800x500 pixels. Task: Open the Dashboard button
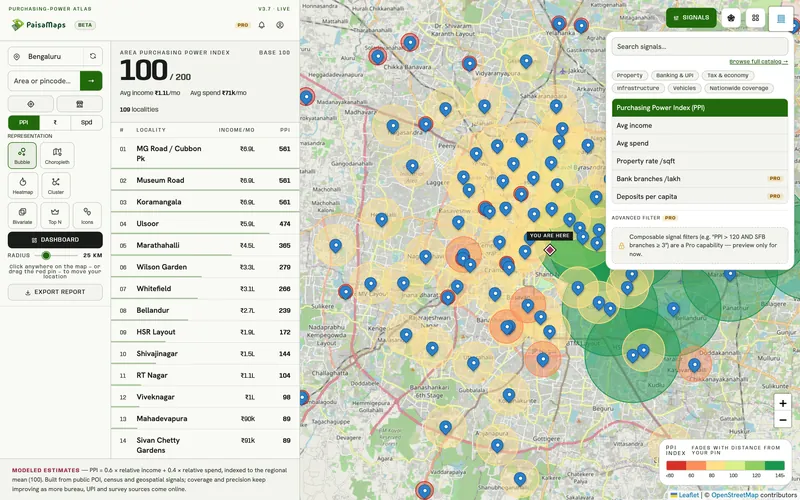(x=55, y=240)
